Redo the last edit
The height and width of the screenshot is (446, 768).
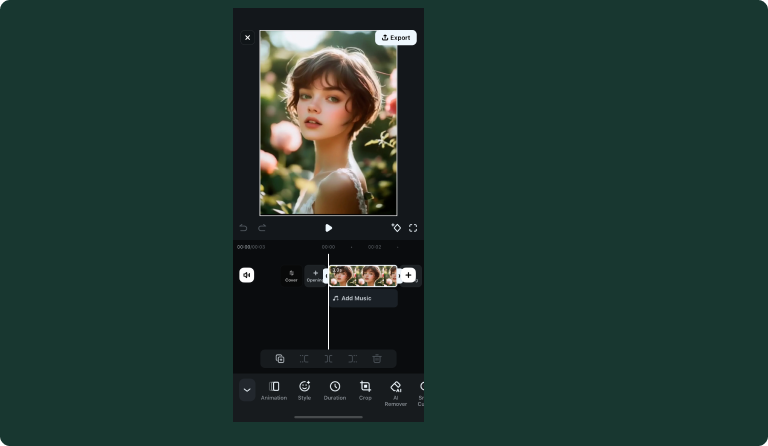[262, 228]
